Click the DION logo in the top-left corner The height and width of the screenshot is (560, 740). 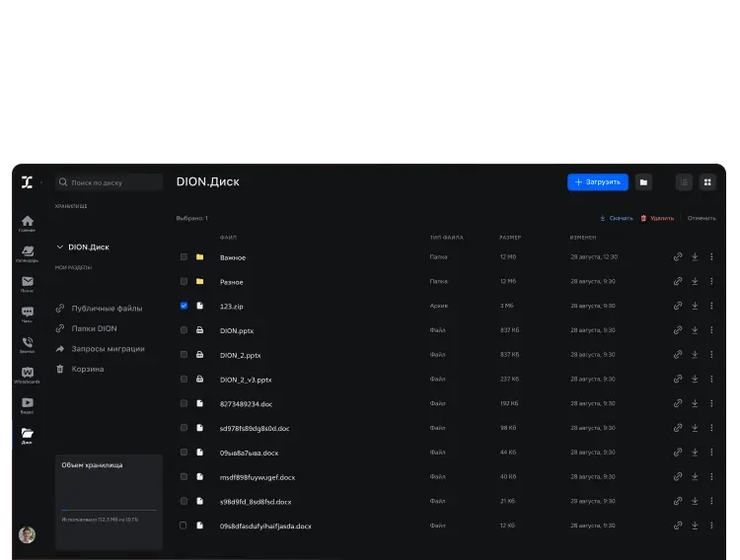(28, 182)
